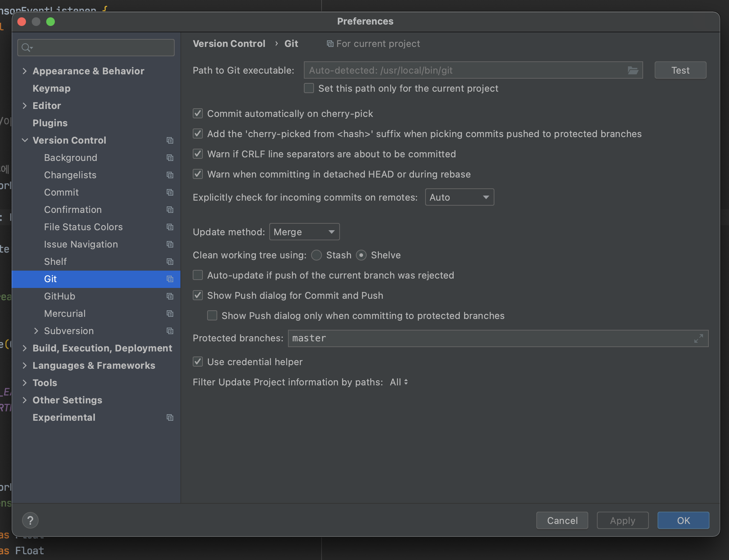Collapse the Version Control section
The width and height of the screenshot is (729, 560).
[x=25, y=140]
